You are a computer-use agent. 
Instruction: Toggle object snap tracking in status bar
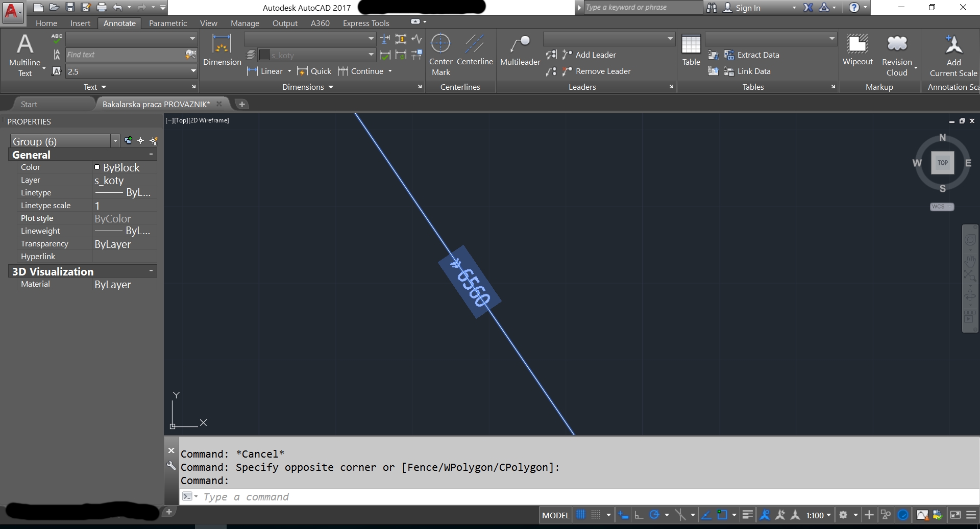point(707,515)
